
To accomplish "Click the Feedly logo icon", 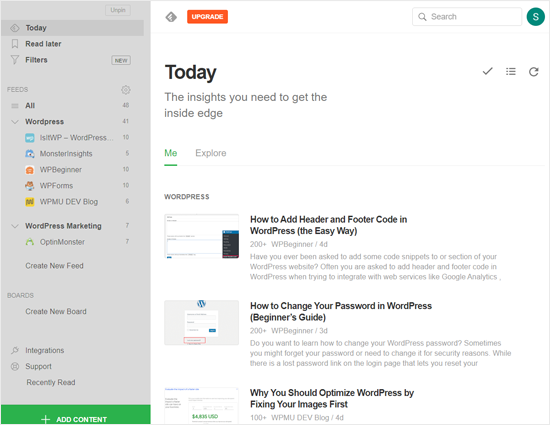I will pyautogui.click(x=171, y=17).
